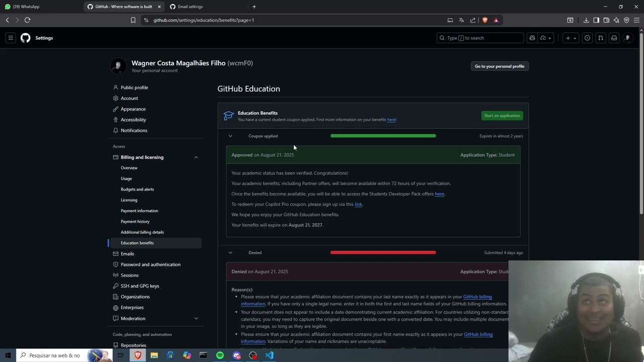Open Visual Studio Code from the taskbar
The image size is (644, 362).
(x=269, y=355)
